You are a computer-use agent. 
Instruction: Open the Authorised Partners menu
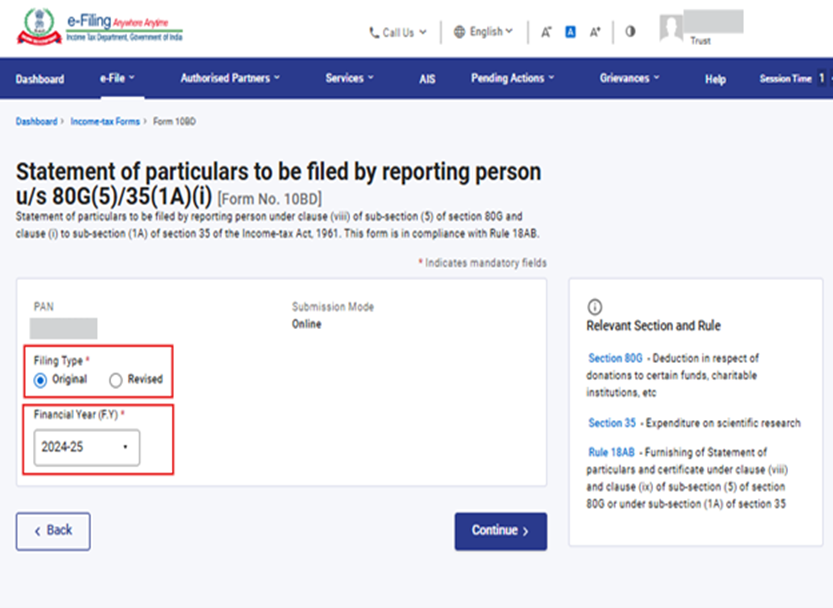pyautogui.click(x=230, y=78)
